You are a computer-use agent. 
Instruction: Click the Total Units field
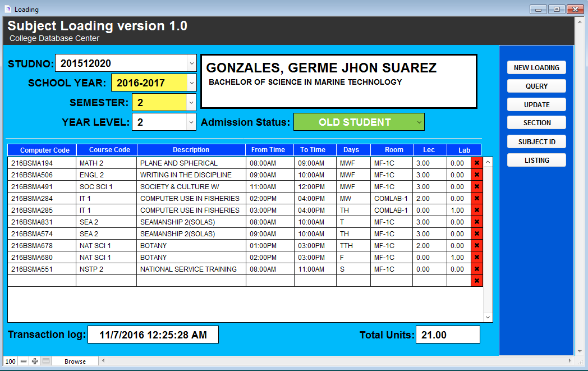[x=448, y=335]
